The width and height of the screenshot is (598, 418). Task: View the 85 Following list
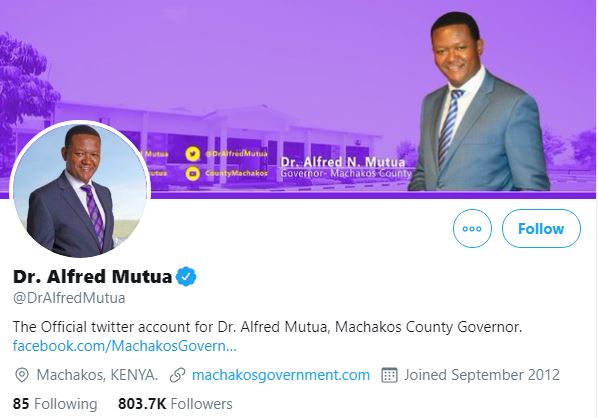click(x=55, y=404)
